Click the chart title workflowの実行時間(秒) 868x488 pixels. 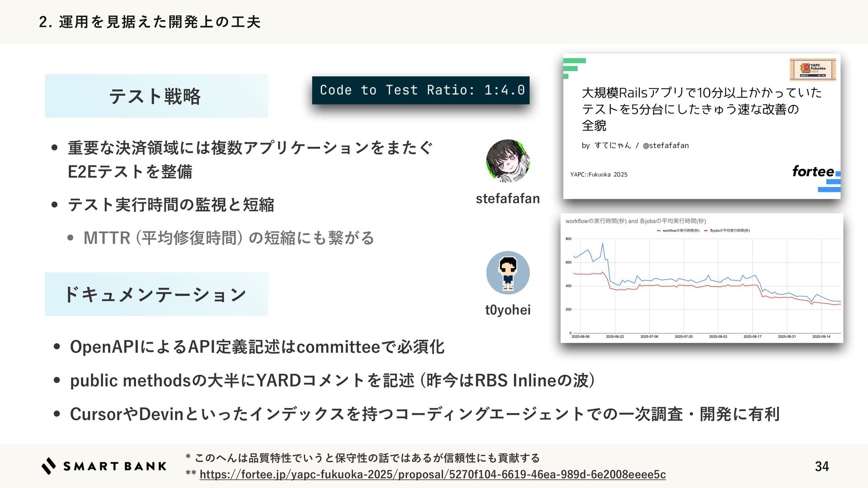pos(635,221)
